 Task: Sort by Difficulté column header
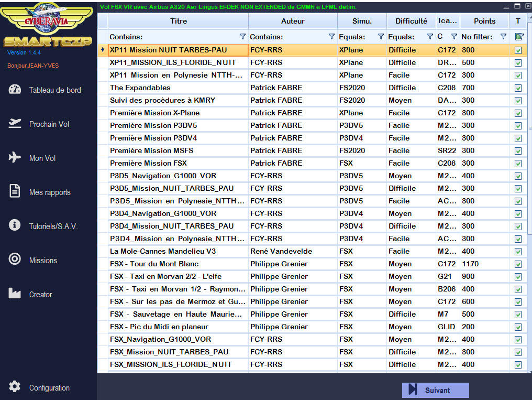tap(411, 21)
